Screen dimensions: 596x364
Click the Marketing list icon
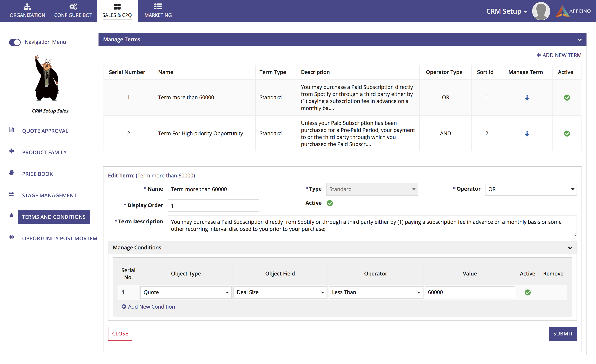(158, 6)
